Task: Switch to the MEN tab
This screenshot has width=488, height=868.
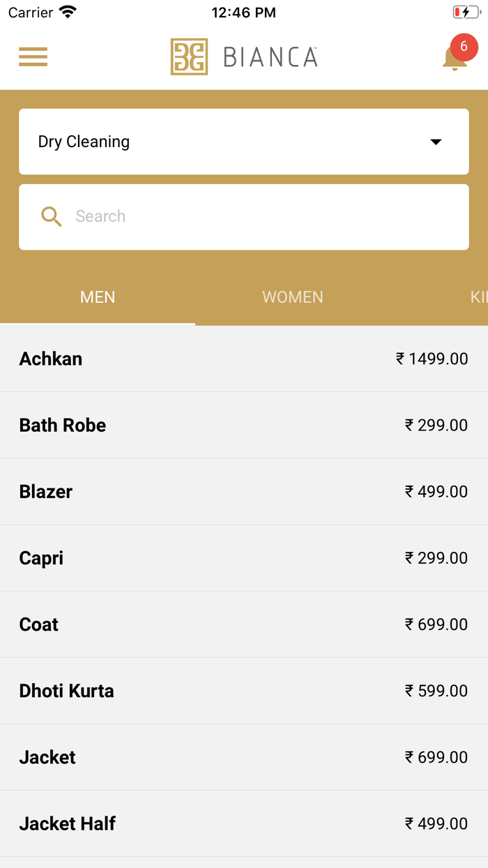Action: tap(98, 297)
